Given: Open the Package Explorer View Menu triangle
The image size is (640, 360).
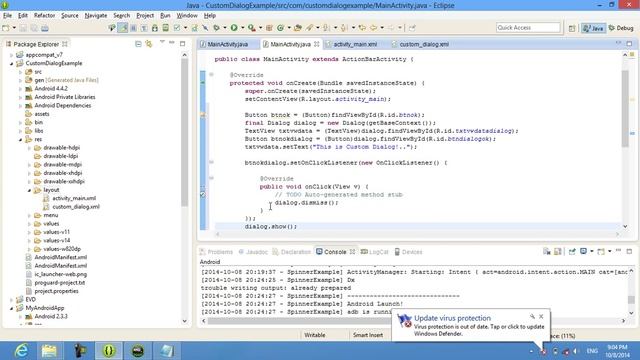Looking at the screenshot, I should pos(162,42).
